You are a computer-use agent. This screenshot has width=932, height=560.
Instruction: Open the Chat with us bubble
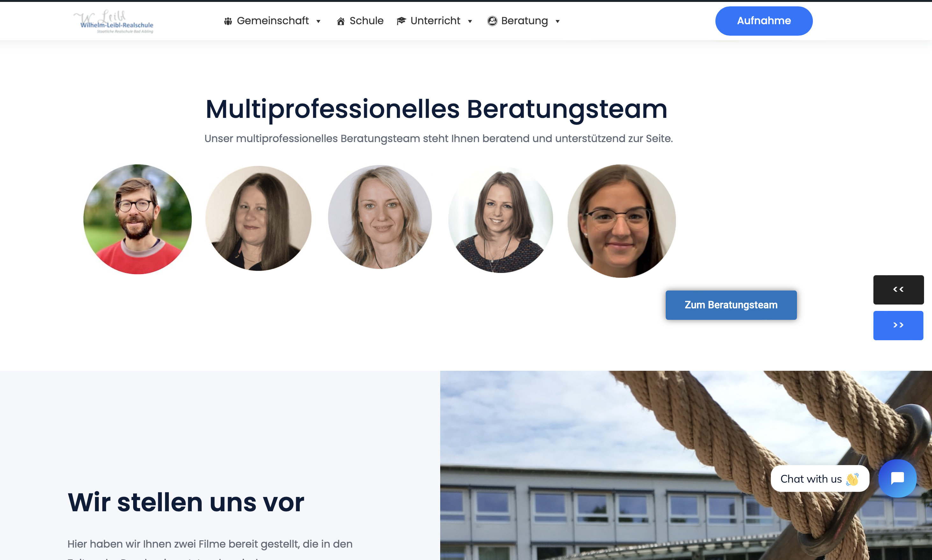(820, 478)
